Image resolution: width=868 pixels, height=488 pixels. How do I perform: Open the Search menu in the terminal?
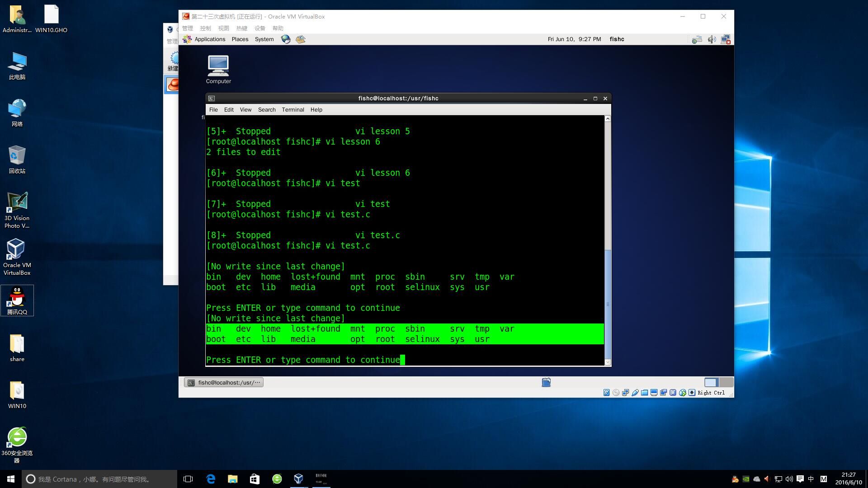click(x=267, y=110)
